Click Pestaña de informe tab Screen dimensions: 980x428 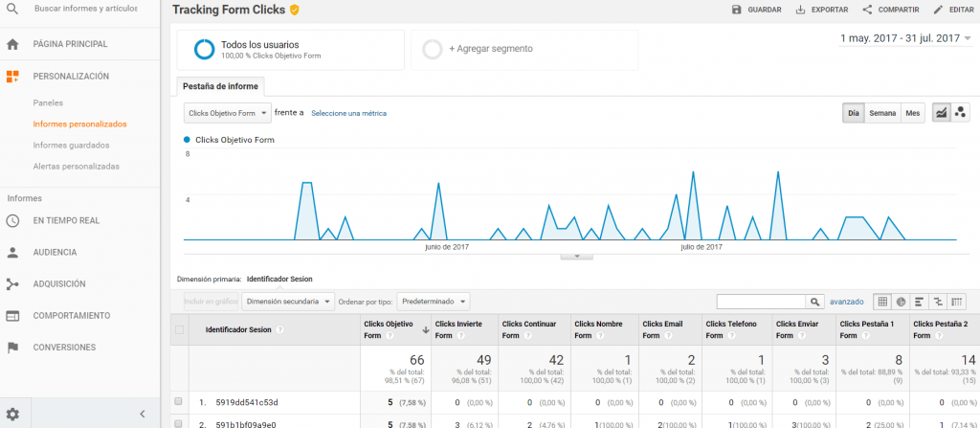pyautogui.click(x=220, y=86)
